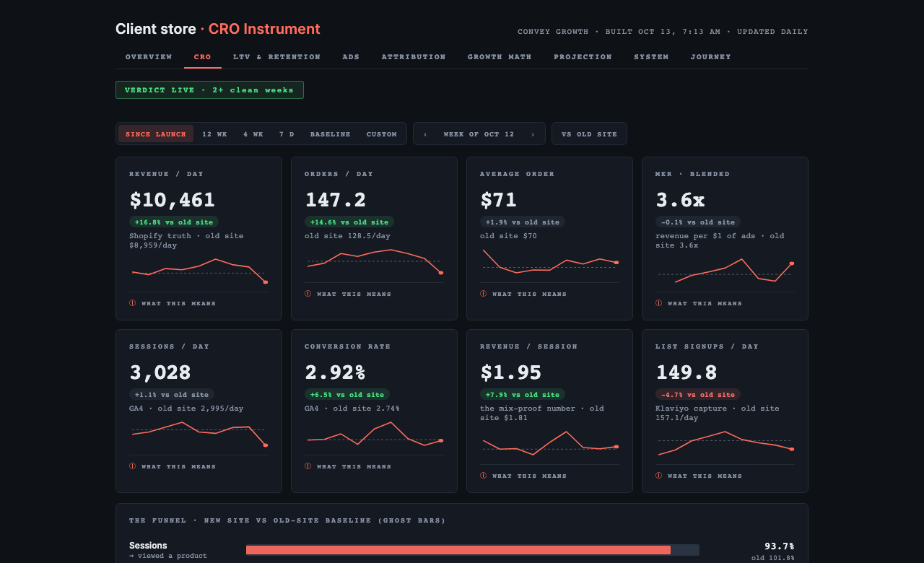Open the Journey tab
This screenshot has width=924, height=563.
click(710, 57)
